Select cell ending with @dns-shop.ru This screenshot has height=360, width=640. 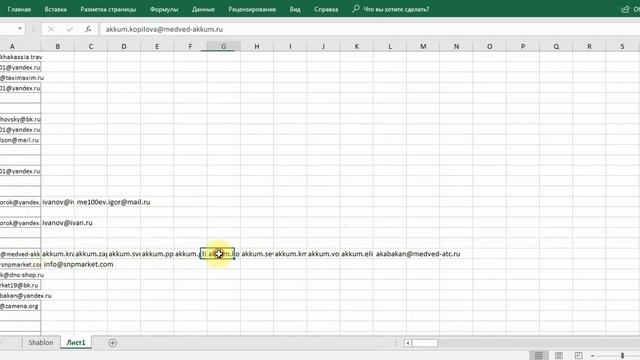coord(22,275)
